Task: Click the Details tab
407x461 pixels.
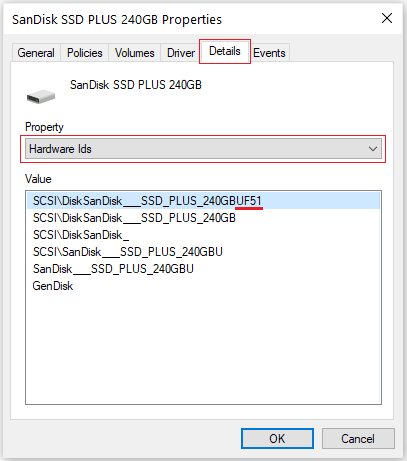Action: point(225,51)
